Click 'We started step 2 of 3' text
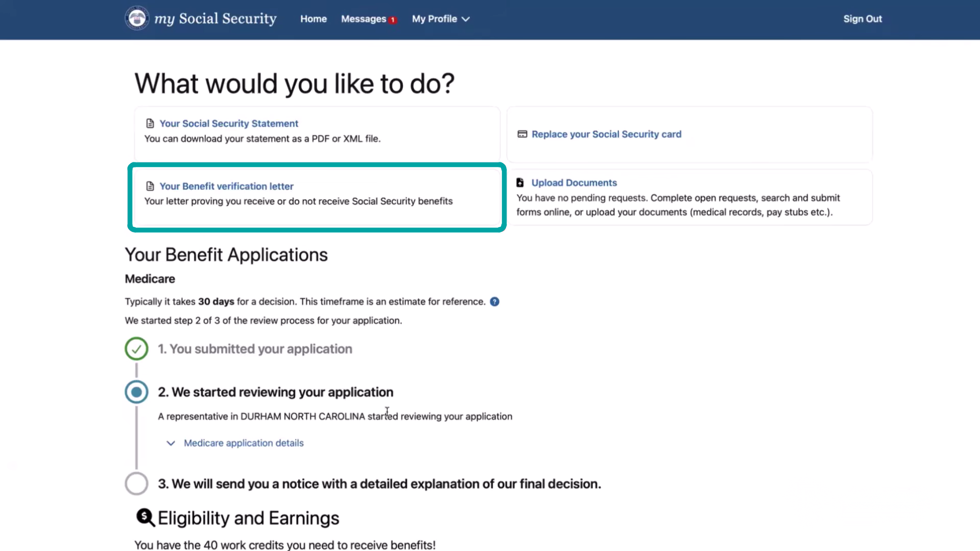This screenshot has width=980, height=551. (263, 321)
